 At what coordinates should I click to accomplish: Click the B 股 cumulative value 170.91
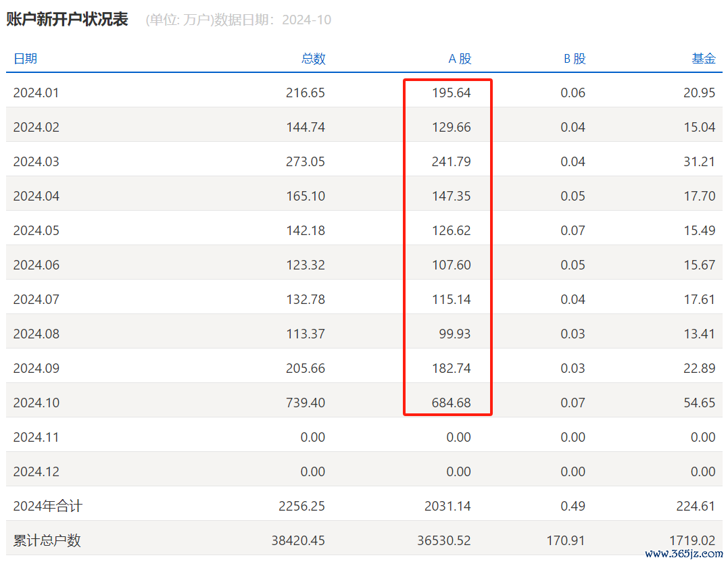tap(564, 540)
